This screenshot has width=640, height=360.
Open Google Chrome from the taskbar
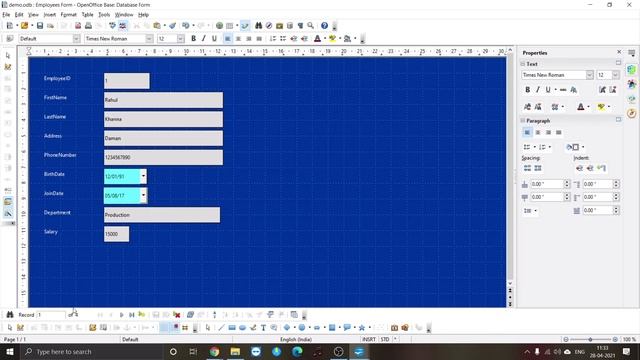tap(214, 351)
